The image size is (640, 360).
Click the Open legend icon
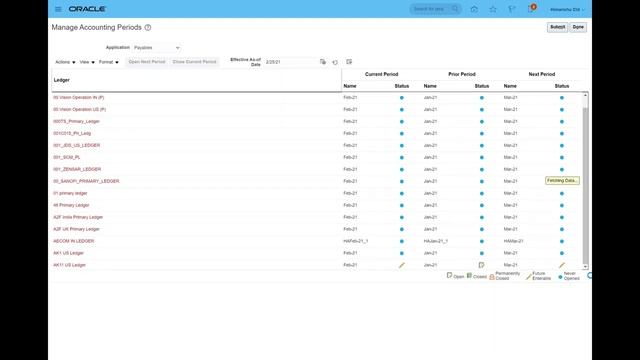[x=449, y=276]
